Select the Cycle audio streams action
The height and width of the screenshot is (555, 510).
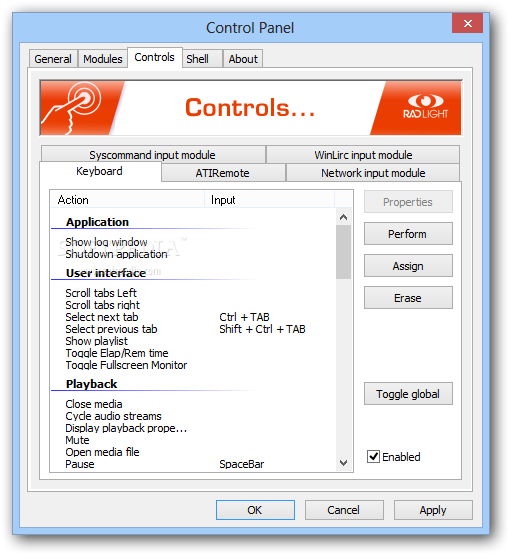113,416
